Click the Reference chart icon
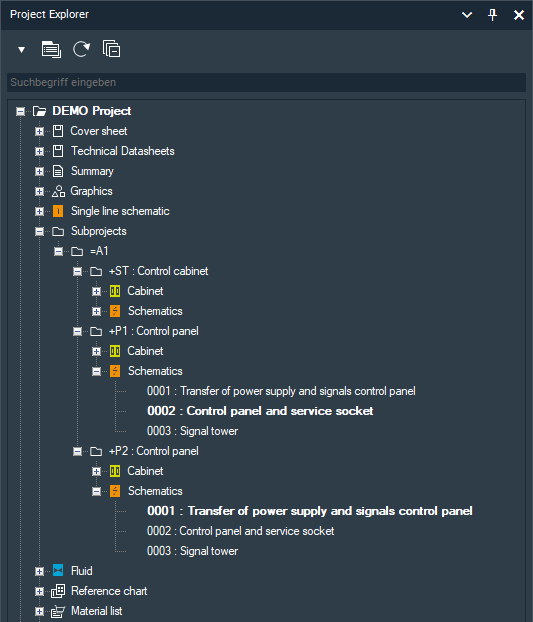The height and width of the screenshot is (622, 533). coord(58,591)
